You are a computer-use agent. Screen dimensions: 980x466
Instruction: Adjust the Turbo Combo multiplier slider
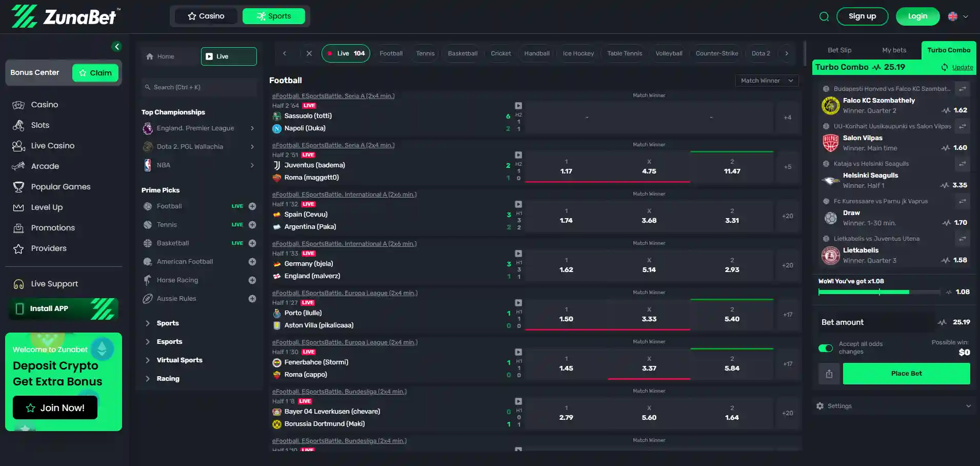coord(879,292)
